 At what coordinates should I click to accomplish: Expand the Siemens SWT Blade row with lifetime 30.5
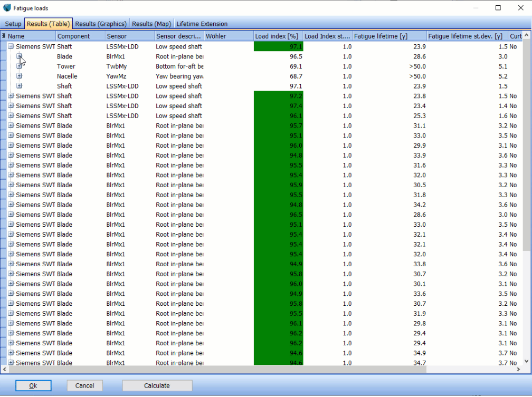[x=11, y=185]
